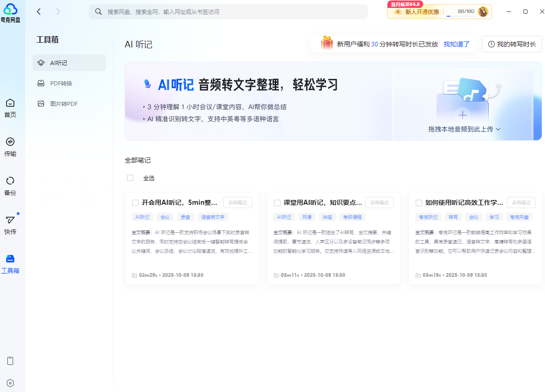Click the back navigation arrow

tap(39, 12)
